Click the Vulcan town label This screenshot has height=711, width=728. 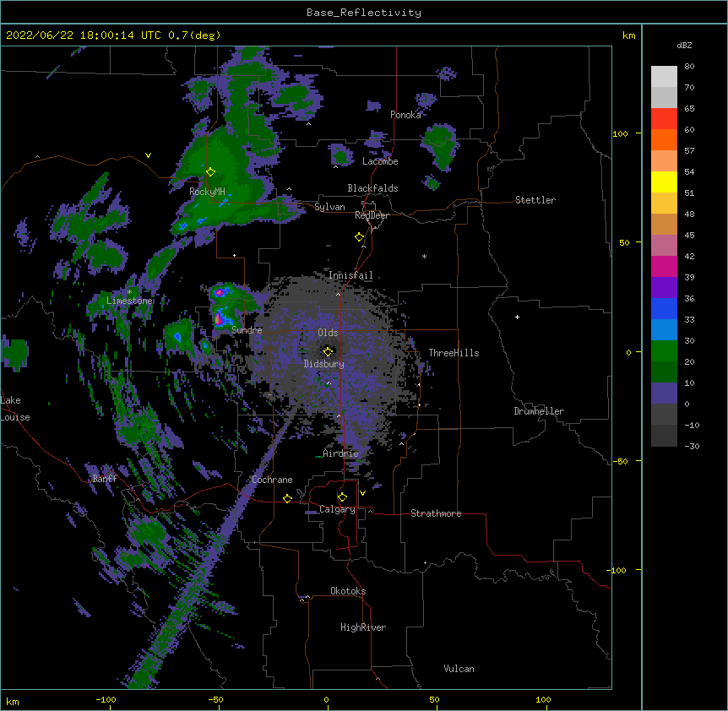459,669
